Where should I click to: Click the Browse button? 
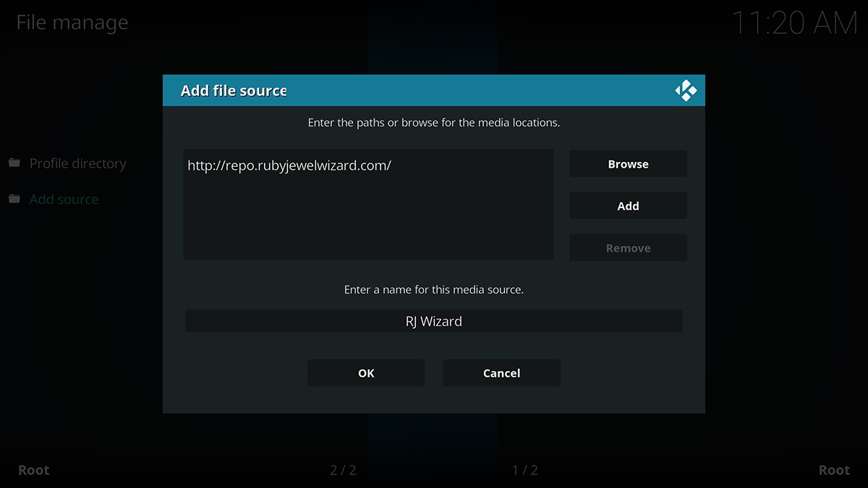coord(628,164)
